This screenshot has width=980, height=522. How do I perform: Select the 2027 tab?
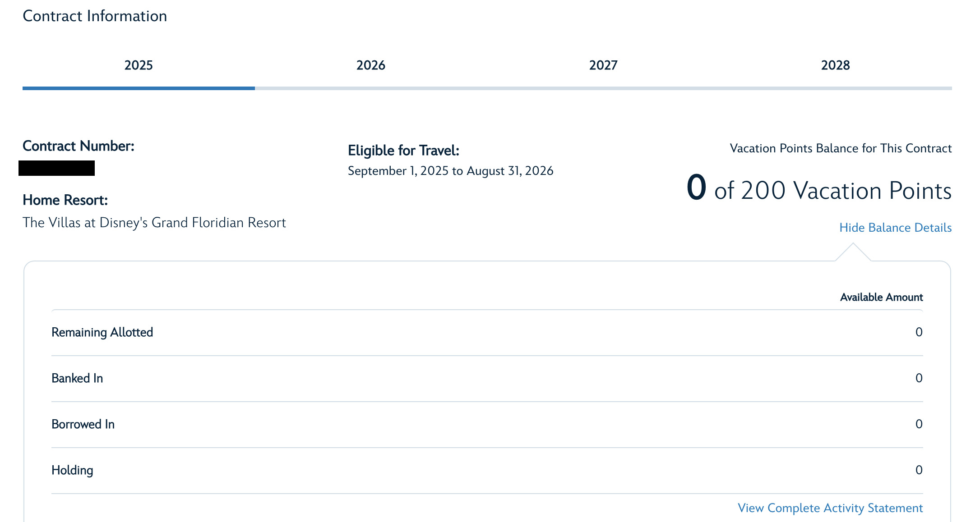coord(603,65)
